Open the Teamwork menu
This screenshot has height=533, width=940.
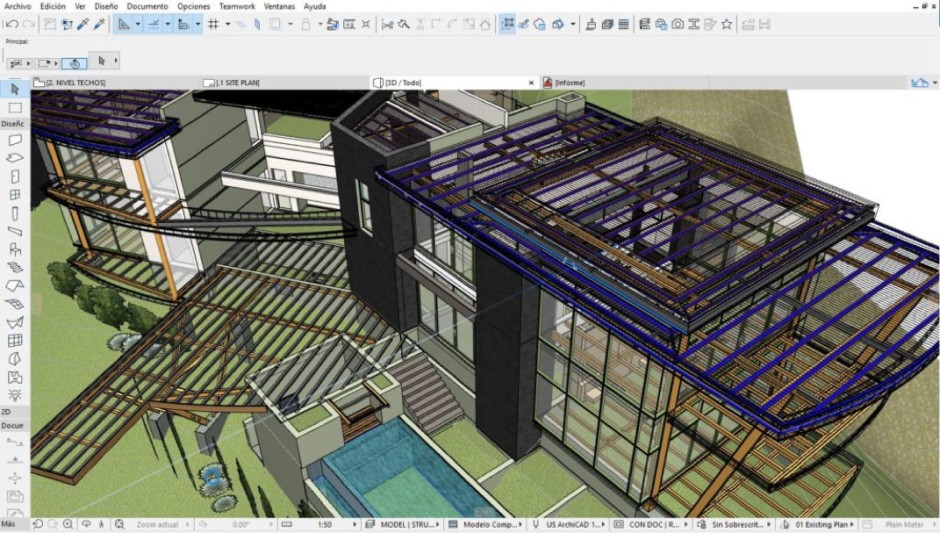[x=237, y=6]
